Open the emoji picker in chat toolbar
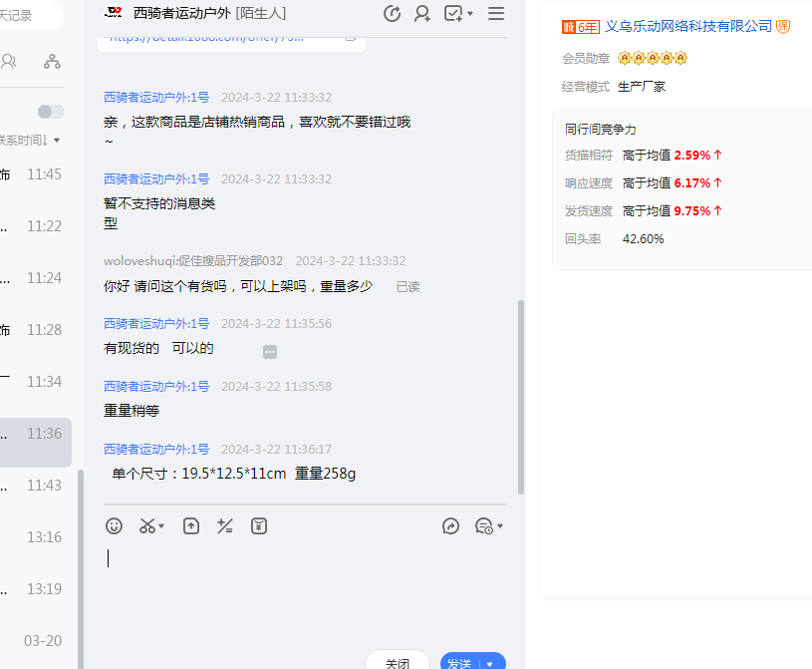This screenshot has width=812, height=669. (x=115, y=525)
